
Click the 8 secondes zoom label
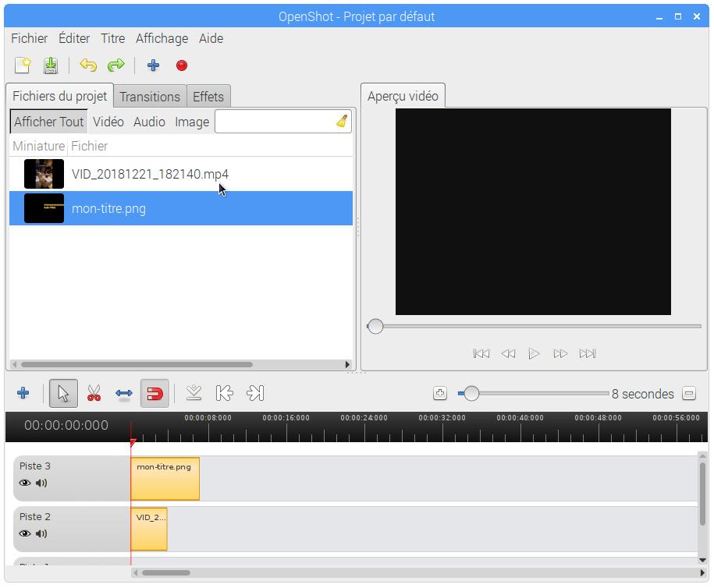(642, 394)
